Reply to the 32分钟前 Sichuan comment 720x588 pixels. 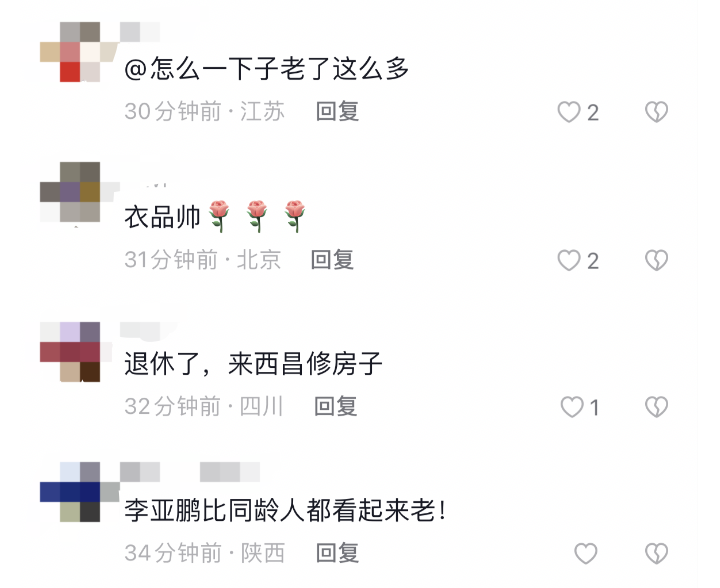[336, 407]
